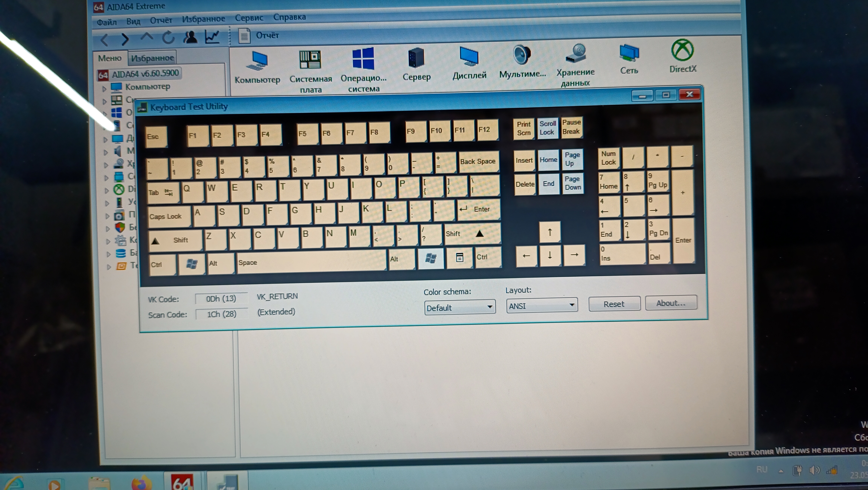Click the Num Lock key on the virtual keyboard

[x=609, y=158]
